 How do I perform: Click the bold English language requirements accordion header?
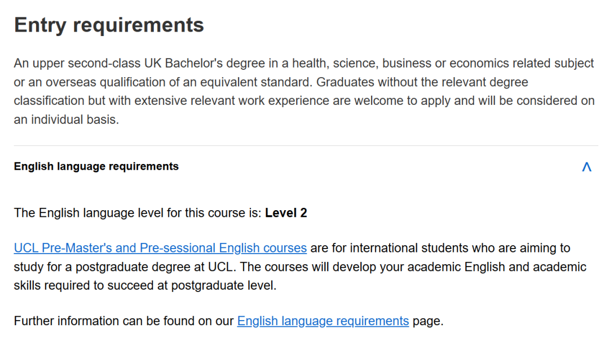pos(96,166)
